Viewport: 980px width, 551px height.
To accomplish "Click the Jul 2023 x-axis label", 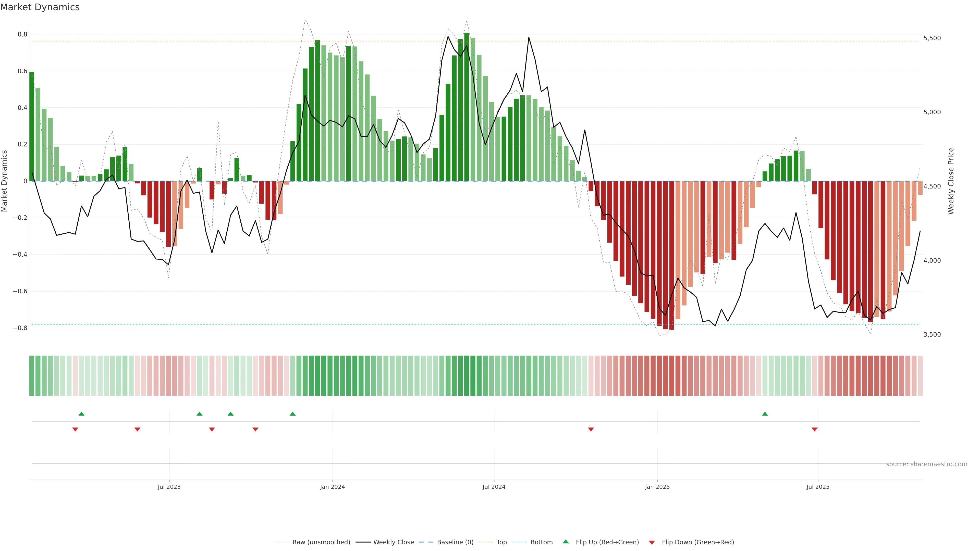I will tap(169, 487).
